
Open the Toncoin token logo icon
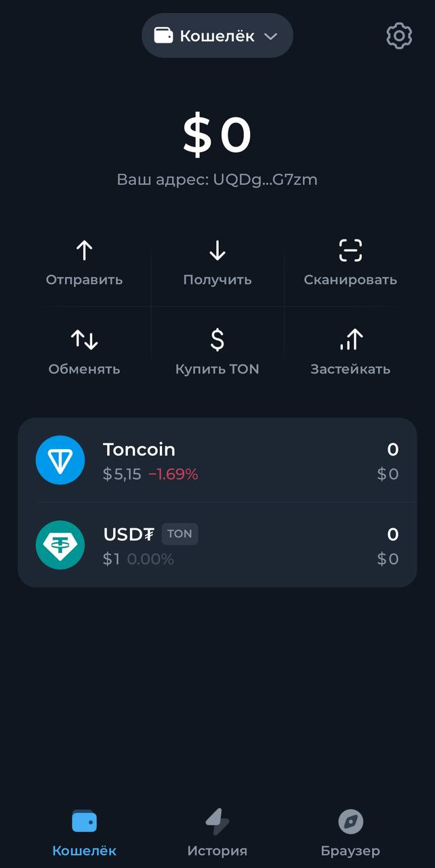[x=60, y=460]
